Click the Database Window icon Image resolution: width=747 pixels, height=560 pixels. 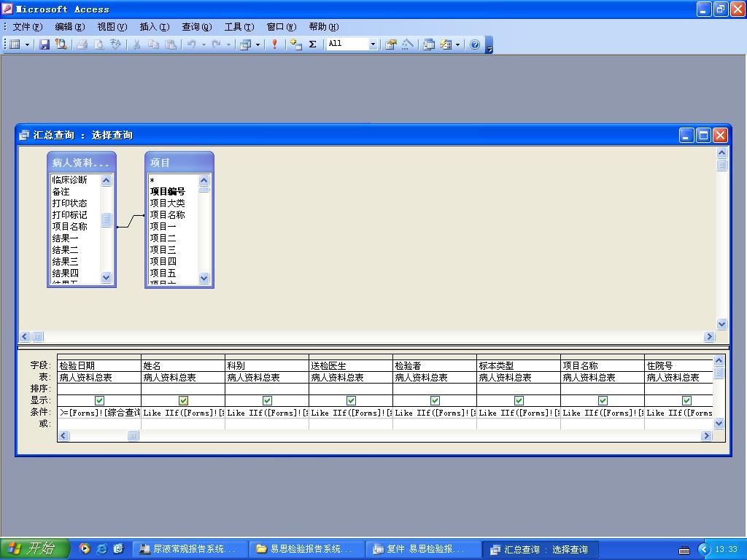coord(429,44)
